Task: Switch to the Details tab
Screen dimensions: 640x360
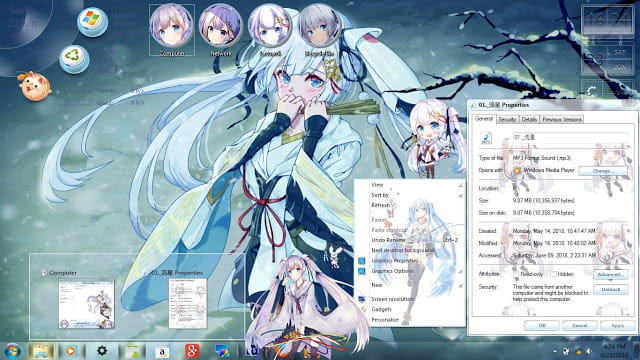Action: tap(529, 120)
